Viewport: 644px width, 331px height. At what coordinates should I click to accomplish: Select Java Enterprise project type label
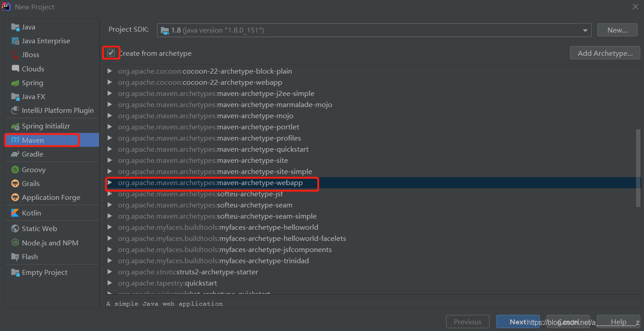coord(46,41)
